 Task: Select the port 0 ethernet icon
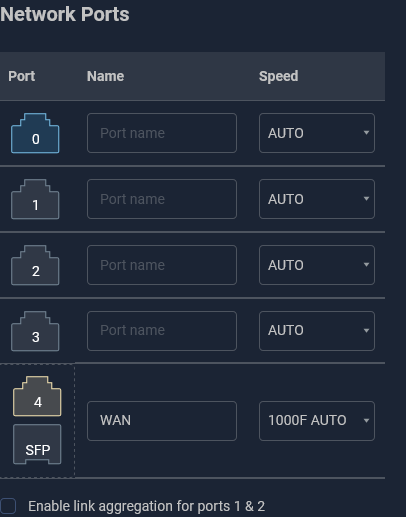35,133
